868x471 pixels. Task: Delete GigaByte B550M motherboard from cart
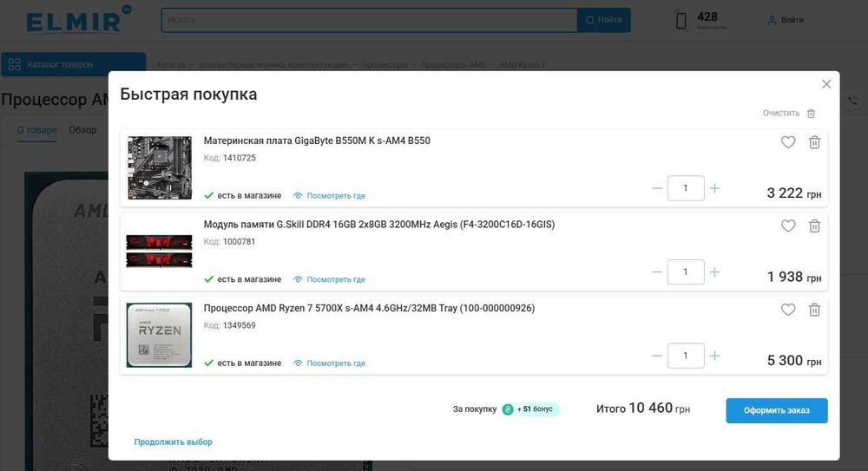coord(814,142)
